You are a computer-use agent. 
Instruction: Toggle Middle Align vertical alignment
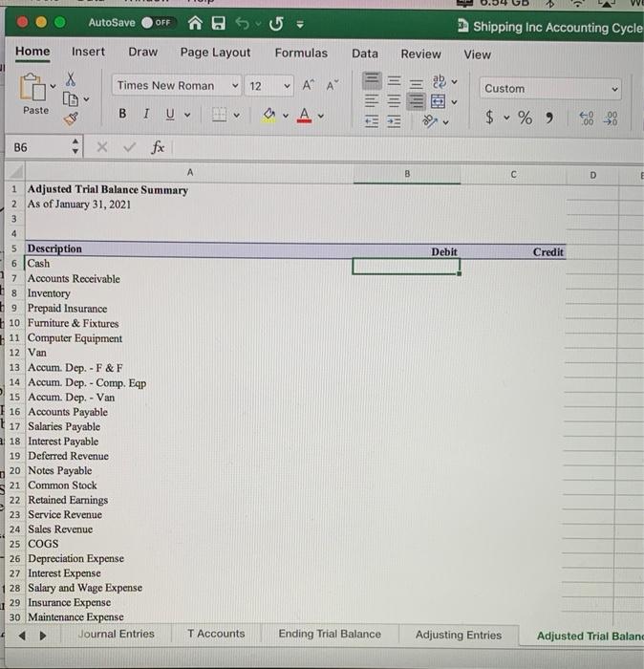tap(394, 80)
